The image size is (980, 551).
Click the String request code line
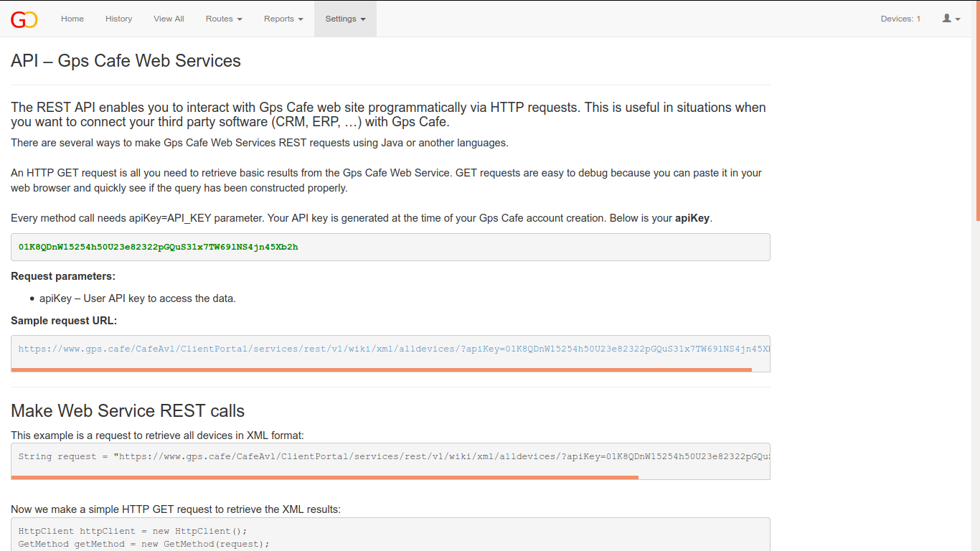[x=394, y=456]
